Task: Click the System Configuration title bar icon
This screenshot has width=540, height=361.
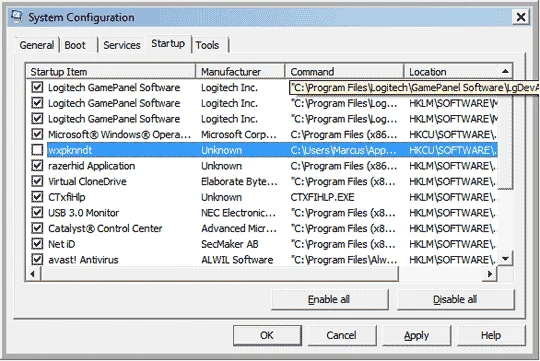Action: point(17,17)
